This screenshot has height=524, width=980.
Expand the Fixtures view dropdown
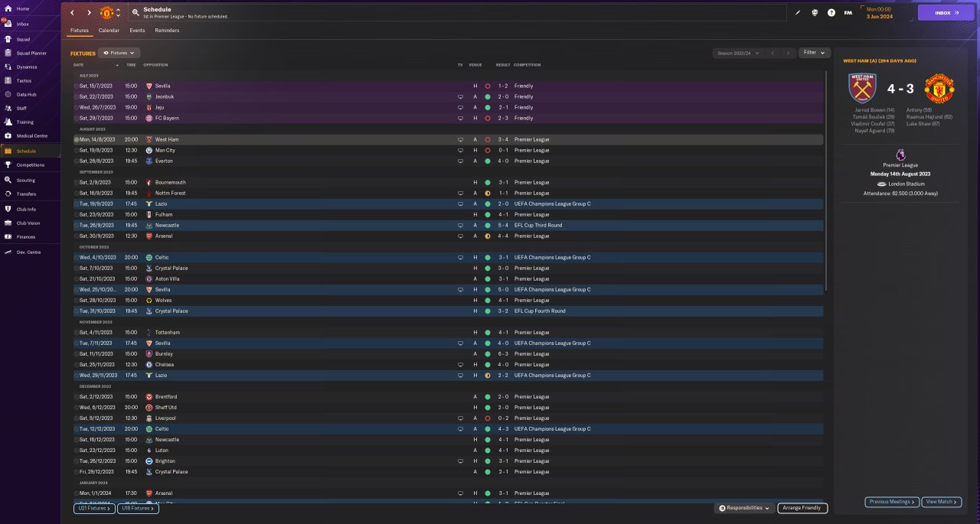tap(119, 53)
